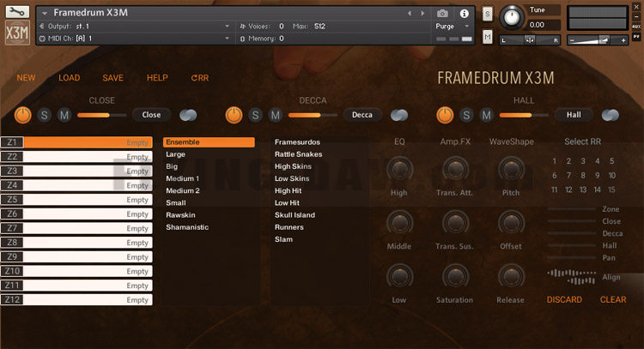Screen dimensions: 644x349
Task: Mute the instrument with header M button
Action: click(x=488, y=38)
